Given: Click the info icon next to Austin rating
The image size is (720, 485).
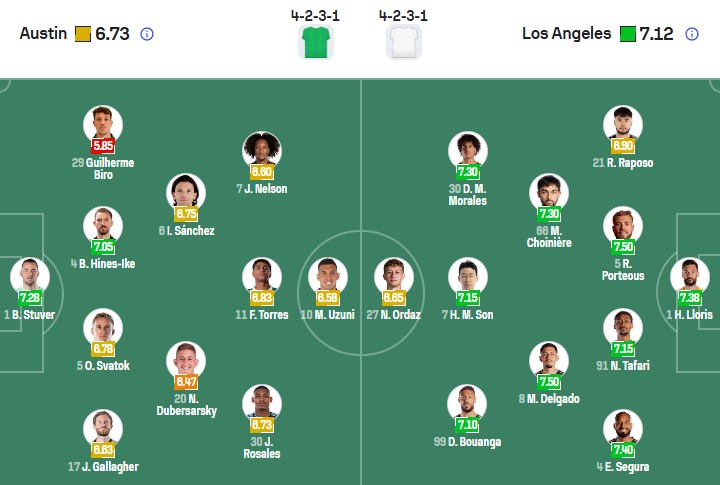Looking at the screenshot, I should tap(147, 34).
